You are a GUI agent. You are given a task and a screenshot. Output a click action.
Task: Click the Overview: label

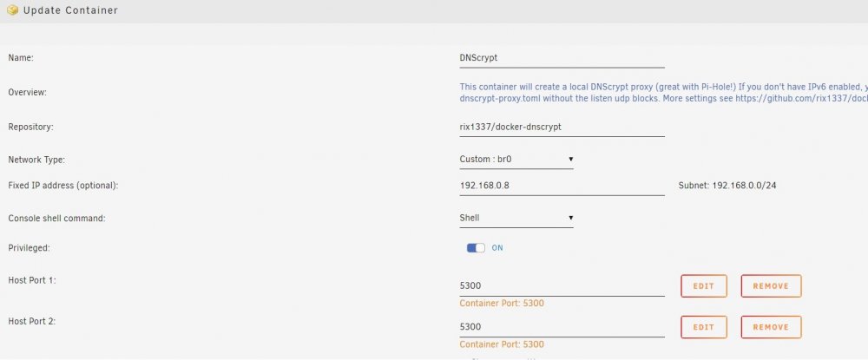point(27,92)
